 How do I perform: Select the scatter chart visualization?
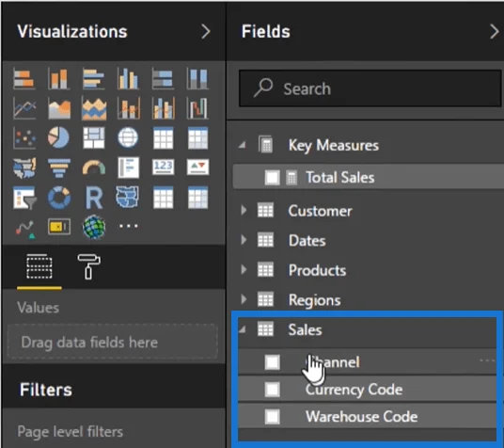point(24,138)
